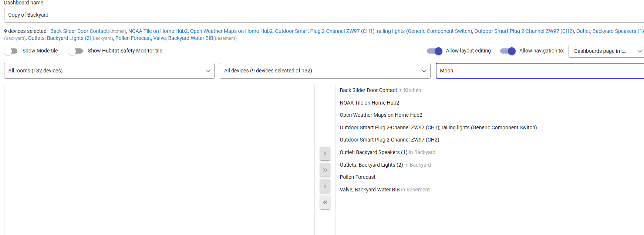Select Outdoor Smart Plug ZW97 (CH2) list item
644x235 pixels.
(389, 140)
